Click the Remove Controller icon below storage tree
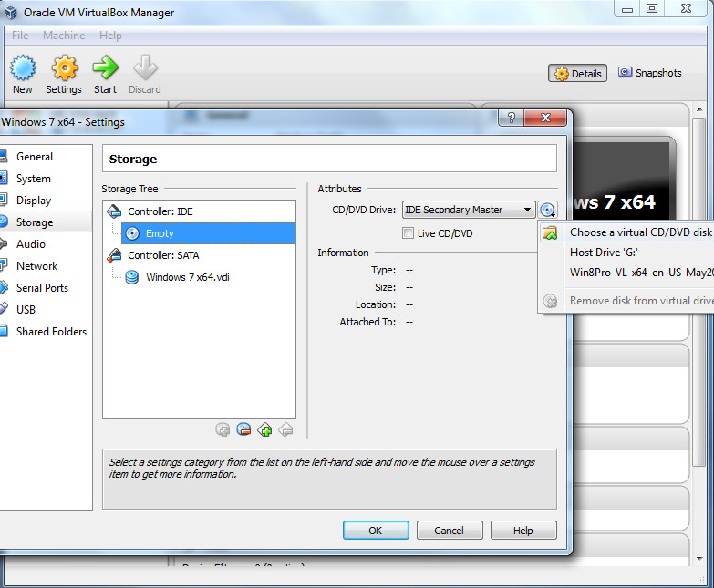 (285, 429)
